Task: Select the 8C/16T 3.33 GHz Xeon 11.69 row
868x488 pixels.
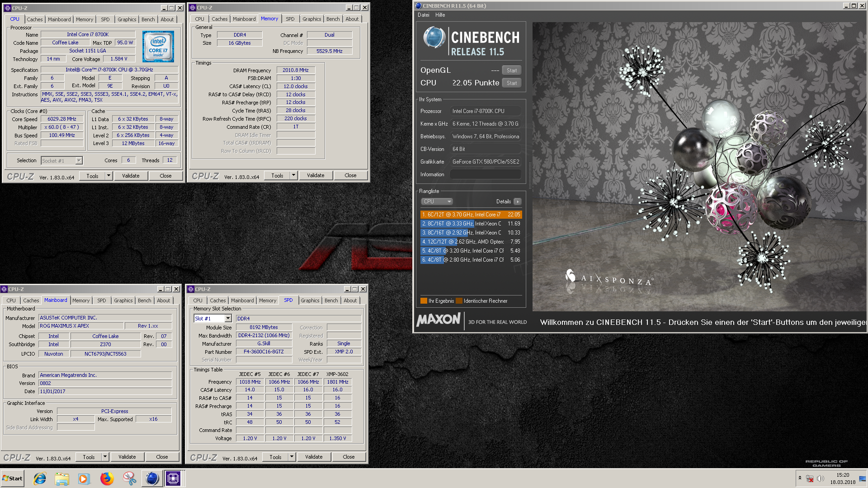Action: coord(471,224)
